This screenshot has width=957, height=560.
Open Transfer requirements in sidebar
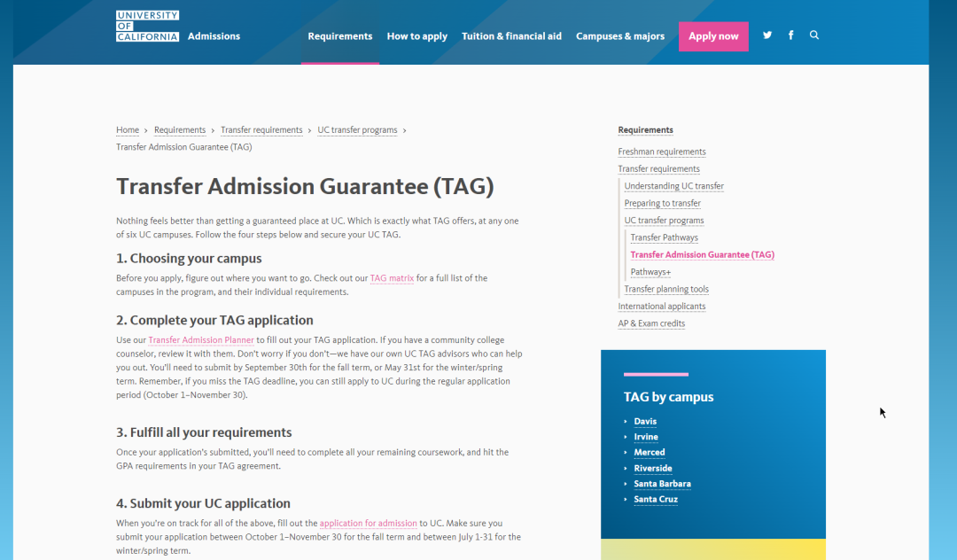tap(658, 169)
